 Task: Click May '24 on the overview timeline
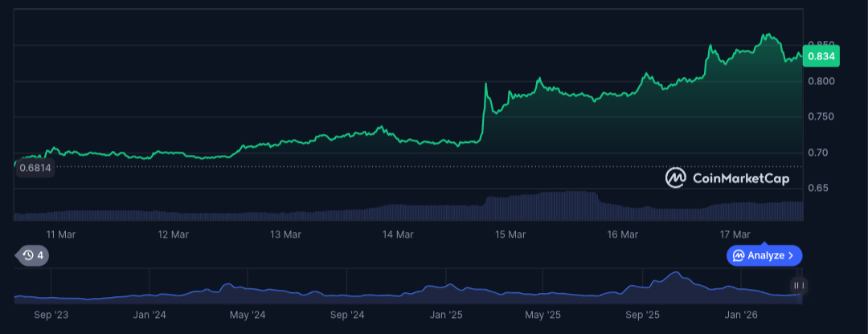(x=248, y=316)
